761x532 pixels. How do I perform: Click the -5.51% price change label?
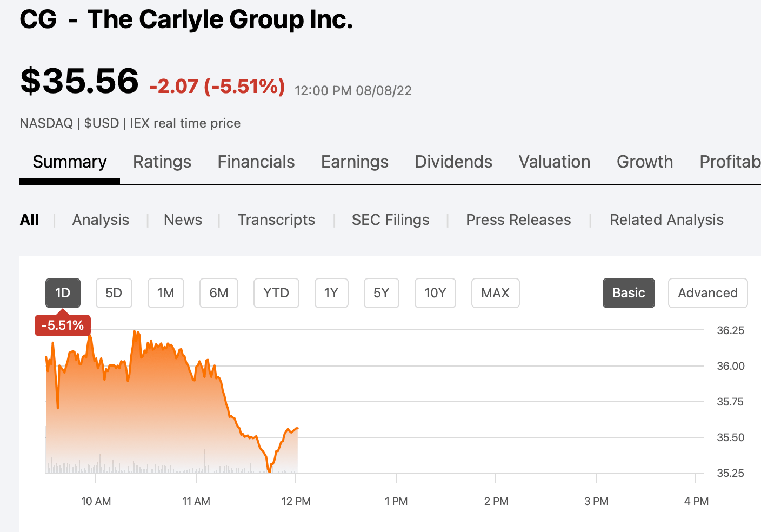[x=62, y=325]
